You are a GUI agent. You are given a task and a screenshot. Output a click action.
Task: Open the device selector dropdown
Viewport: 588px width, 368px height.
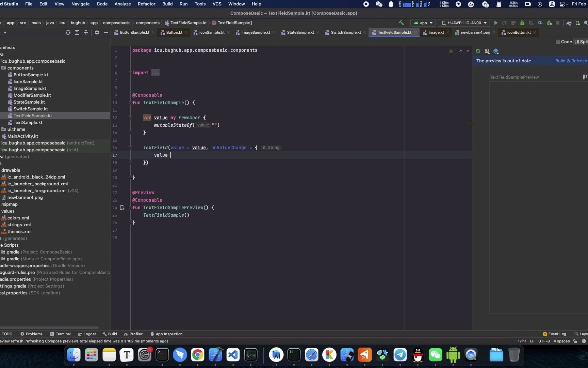(x=464, y=23)
